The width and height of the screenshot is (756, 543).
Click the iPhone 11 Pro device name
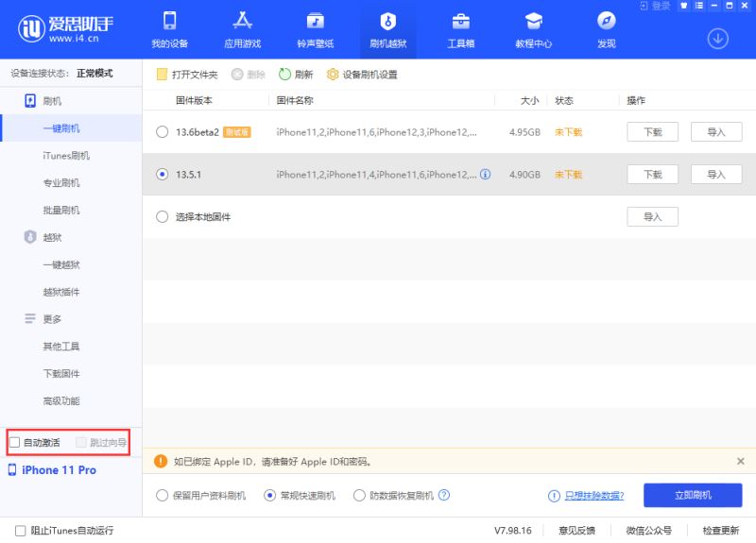(x=59, y=470)
